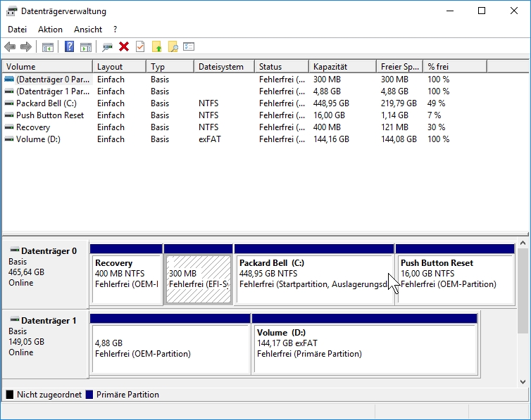Image resolution: width=531 pixels, height=420 pixels.
Task: Click the scroll-down arrow in disk pane
Action: click(x=523, y=381)
